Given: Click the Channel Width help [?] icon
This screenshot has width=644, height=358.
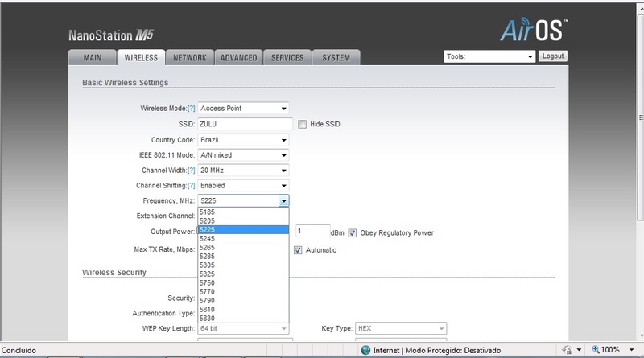Looking at the screenshot, I should [192, 171].
